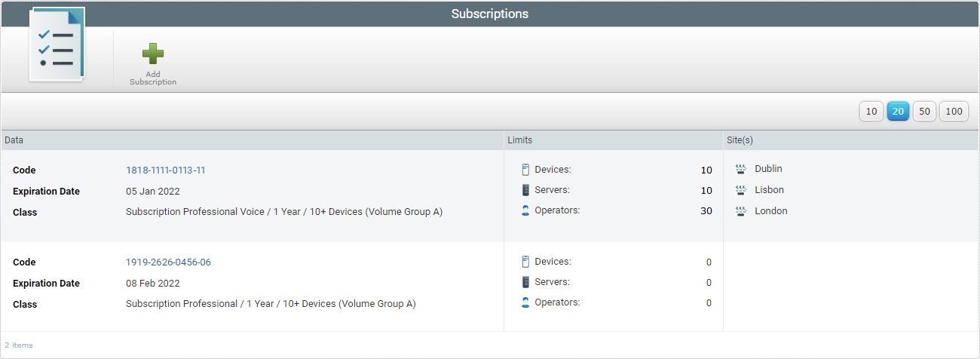The width and height of the screenshot is (980, 359).
Task: Set page size to 100 items
Action: click(954, 112)
